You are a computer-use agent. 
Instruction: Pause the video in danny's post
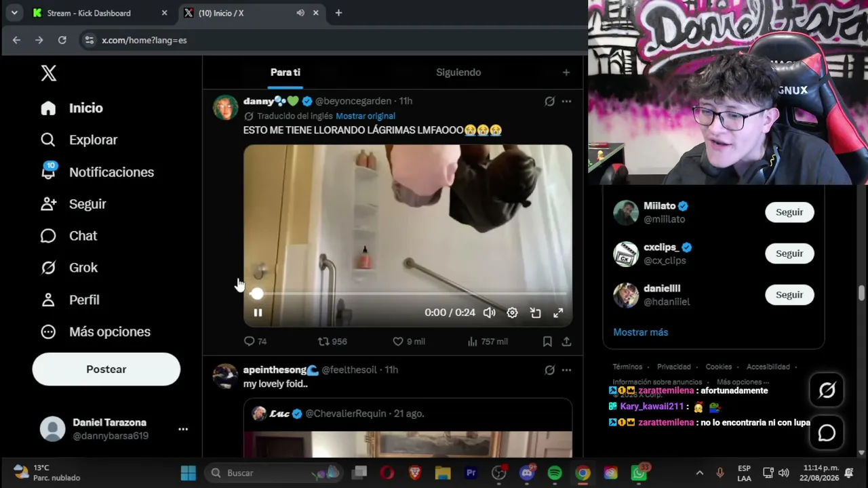coord(258,312)
